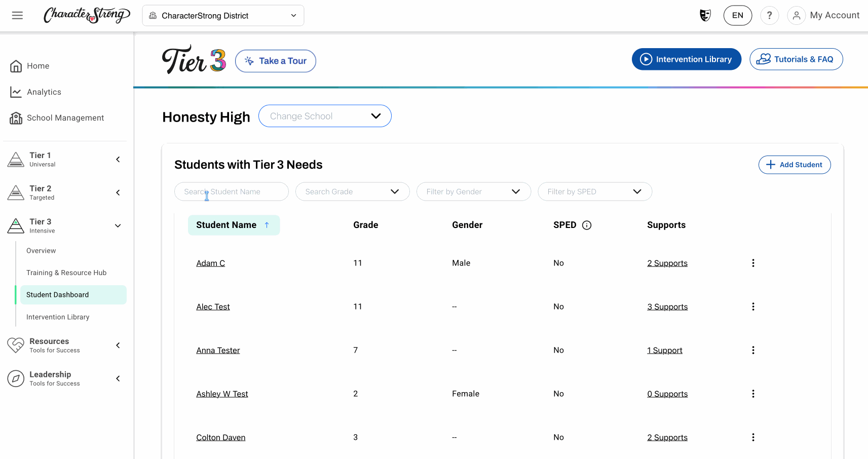Open Anna Tester student profile link

tap(218, 350)
